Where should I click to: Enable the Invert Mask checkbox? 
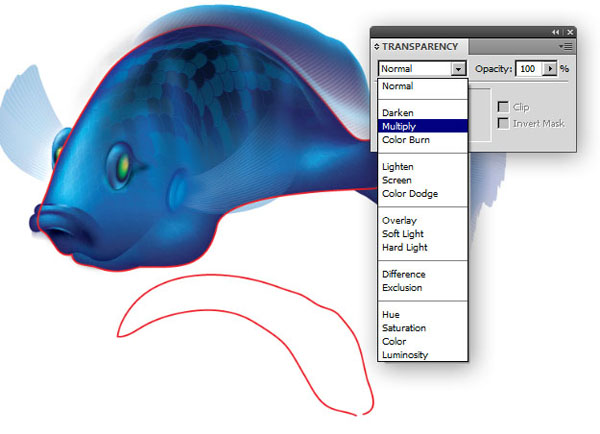(x=503, y=123)
